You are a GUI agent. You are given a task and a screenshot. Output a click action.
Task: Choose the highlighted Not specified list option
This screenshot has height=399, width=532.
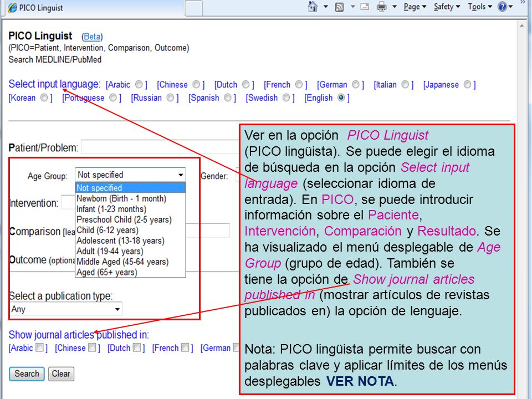[130, 188]
